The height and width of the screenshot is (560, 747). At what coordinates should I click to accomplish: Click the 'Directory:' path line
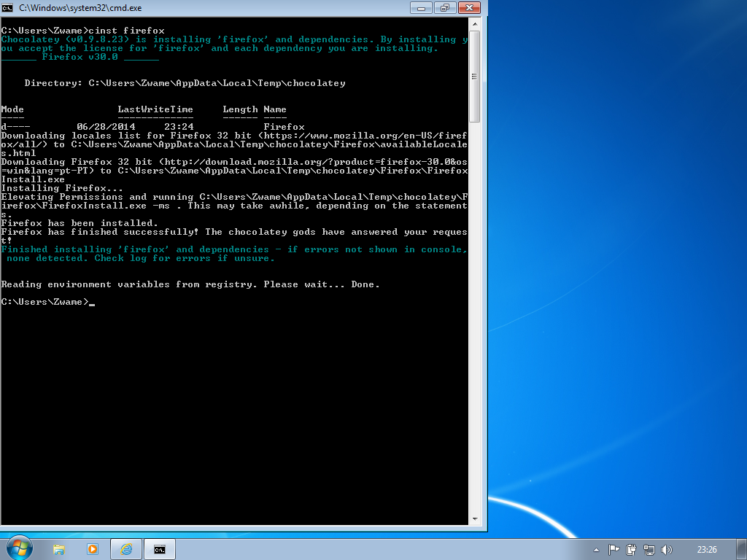[x=185, y=83]
